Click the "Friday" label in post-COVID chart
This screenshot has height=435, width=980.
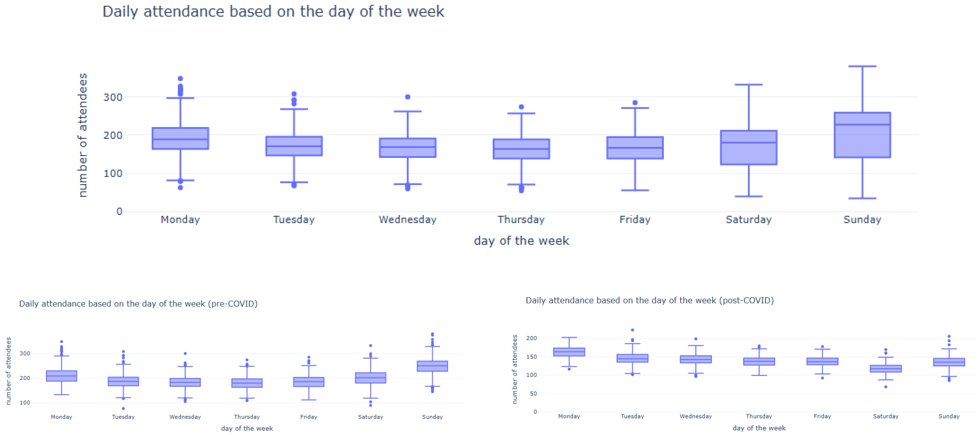point(822,416)
